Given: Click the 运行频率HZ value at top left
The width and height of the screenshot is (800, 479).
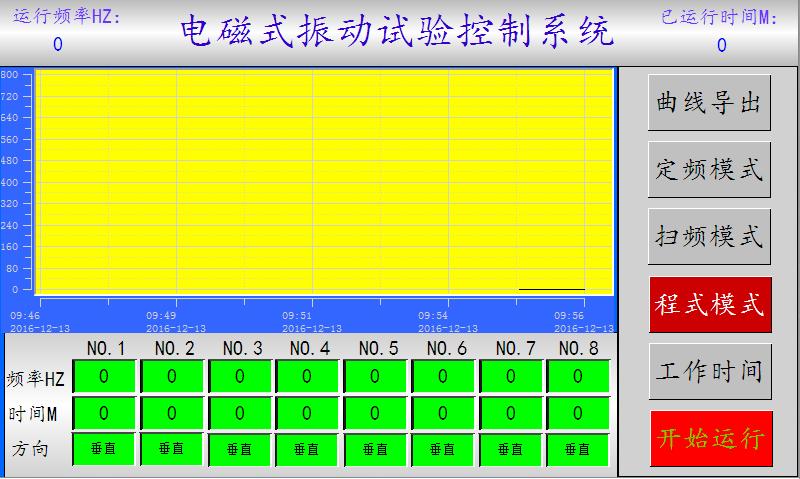Looking at the screenshot, I should [57, 44].
